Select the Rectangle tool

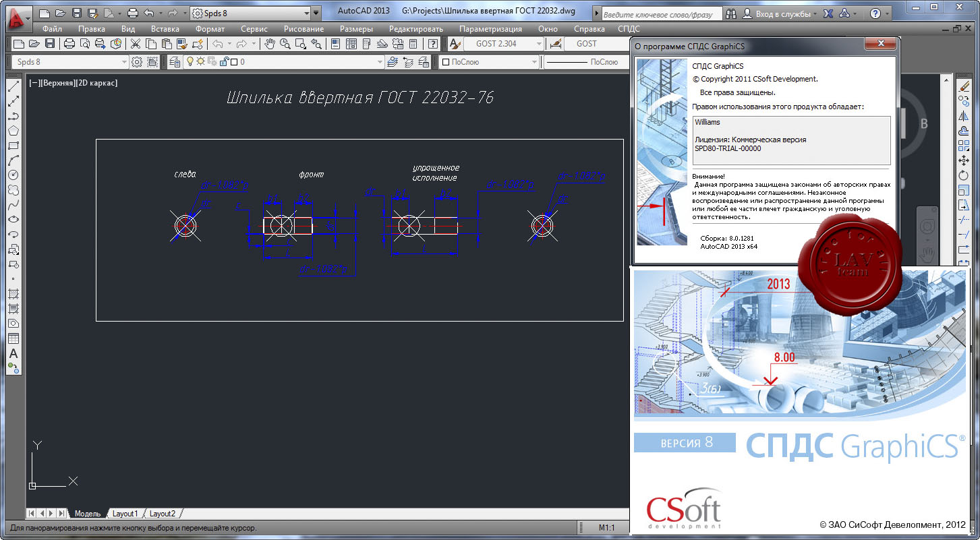(13, 146)
